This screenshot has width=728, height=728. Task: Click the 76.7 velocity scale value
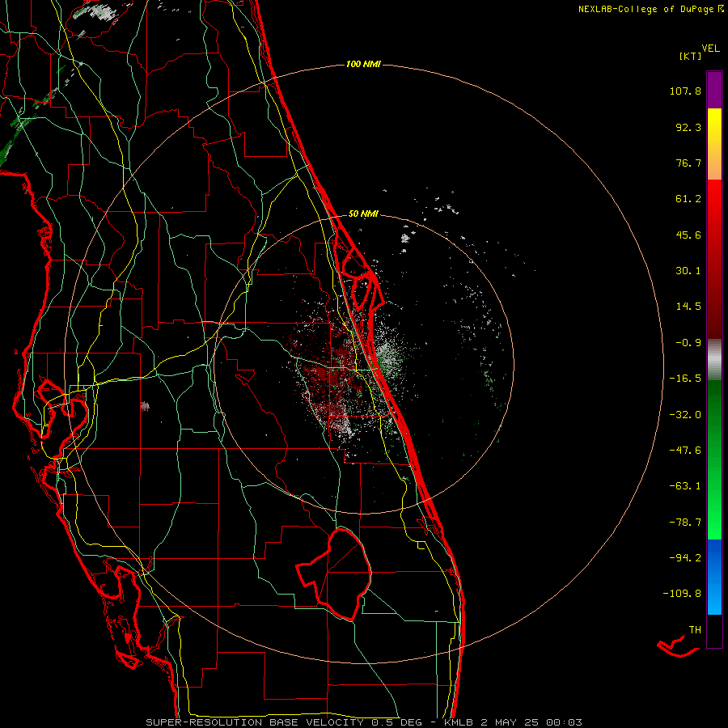688,163
